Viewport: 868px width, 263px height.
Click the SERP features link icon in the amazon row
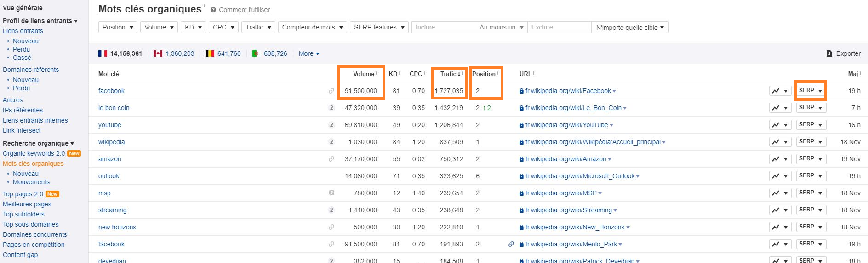pyautogui.click(x=331, y=159)
